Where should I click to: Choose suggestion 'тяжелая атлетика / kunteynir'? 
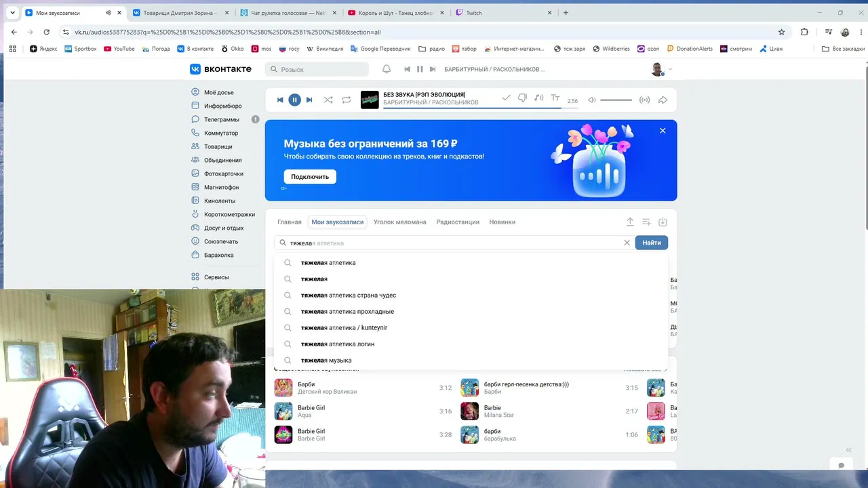tap(471, 328)
